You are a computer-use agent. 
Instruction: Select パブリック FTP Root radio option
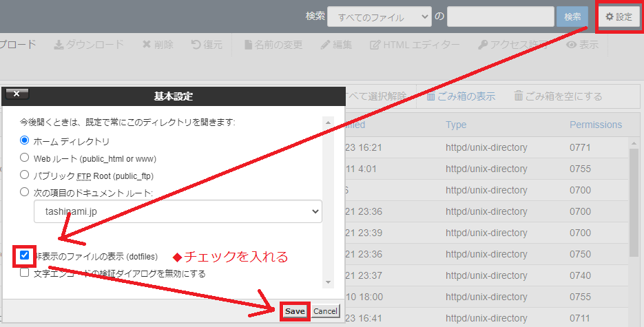[25, 175]
